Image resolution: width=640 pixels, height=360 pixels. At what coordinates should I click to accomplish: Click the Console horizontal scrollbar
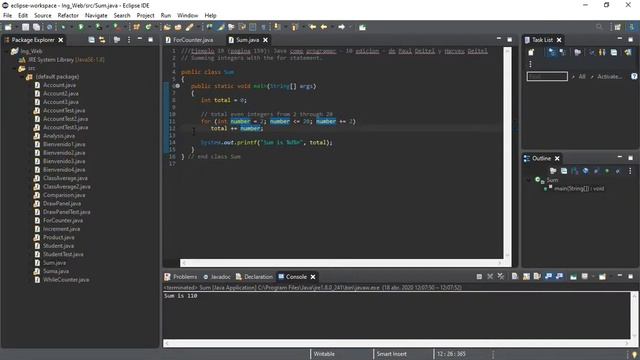397,343
